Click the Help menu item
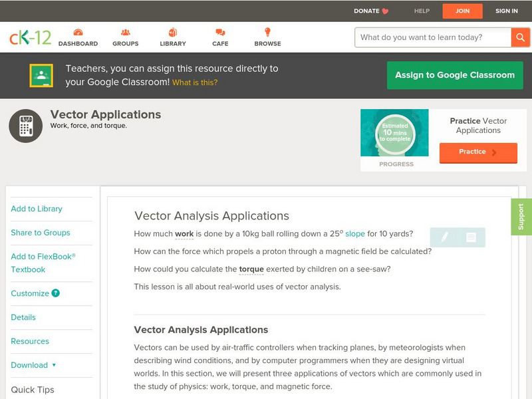The width and height of the screenshot is (532, 399). click(422, 11)
